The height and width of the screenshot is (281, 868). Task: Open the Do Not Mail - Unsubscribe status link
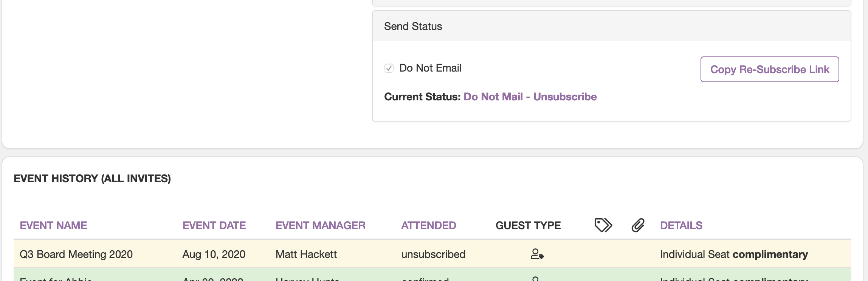(x=530, y=97)
